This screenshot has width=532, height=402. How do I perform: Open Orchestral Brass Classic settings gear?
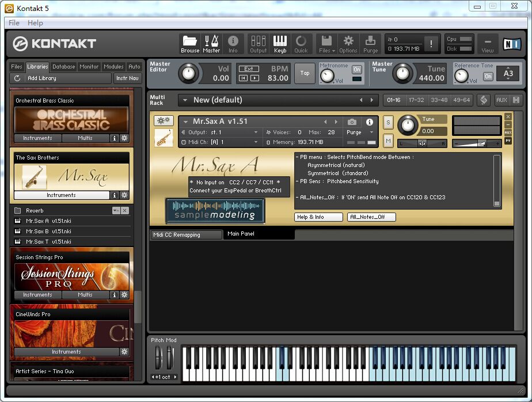124,138
